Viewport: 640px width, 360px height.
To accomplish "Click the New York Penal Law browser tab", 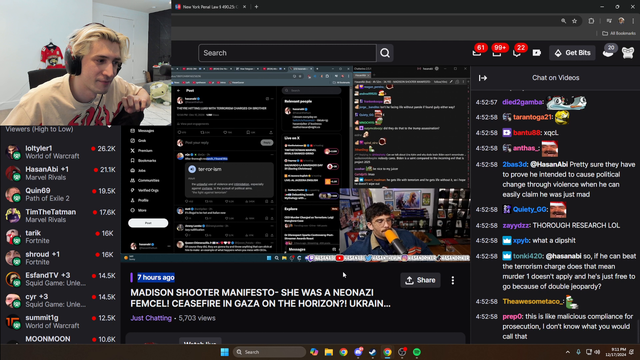I will point(210,7).
